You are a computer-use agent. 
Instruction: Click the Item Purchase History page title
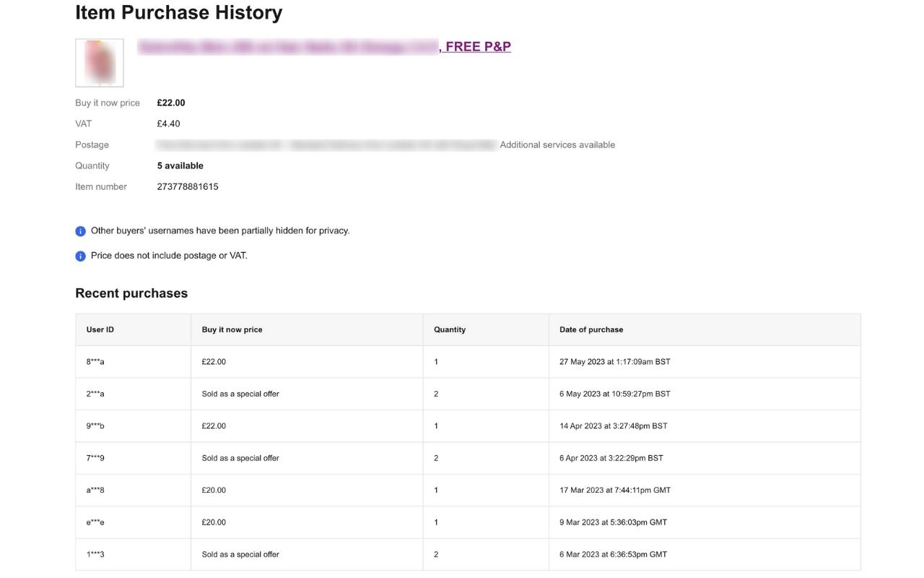(x=178, y=12)
